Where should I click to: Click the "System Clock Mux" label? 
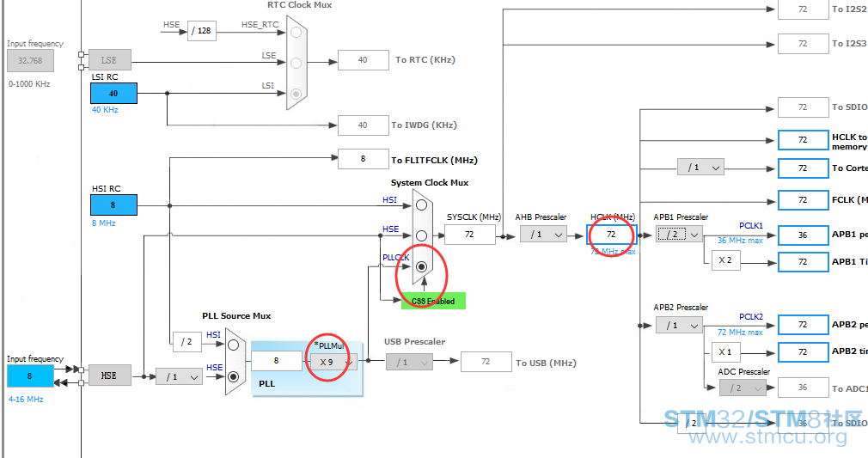pos(430,183)
